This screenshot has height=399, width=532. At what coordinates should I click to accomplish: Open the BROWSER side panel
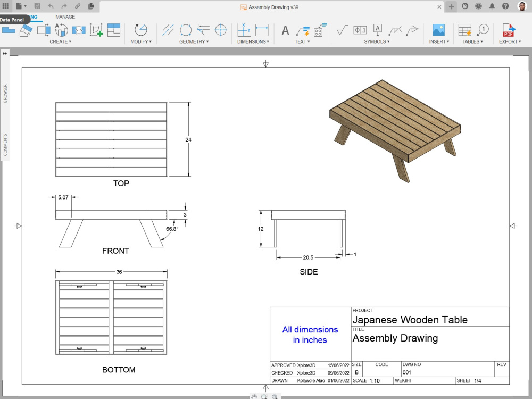point(5,93)
